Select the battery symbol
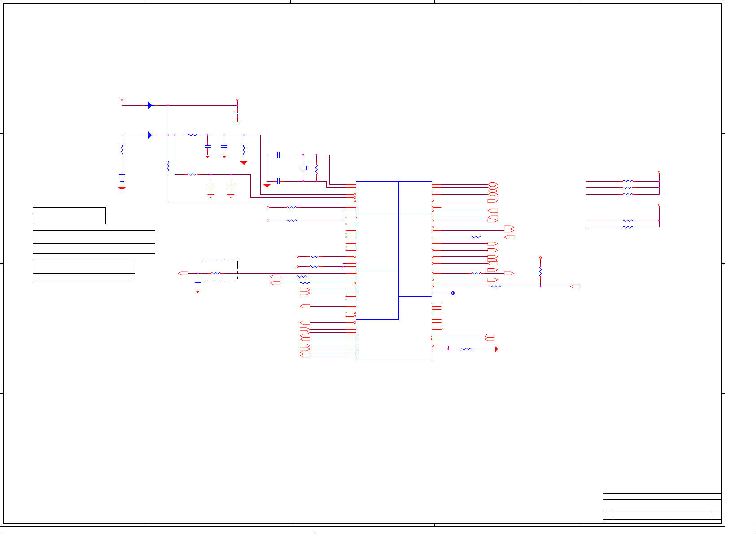Image resolution: width=756 pixels, height=534 pixels. coord(122,178)
